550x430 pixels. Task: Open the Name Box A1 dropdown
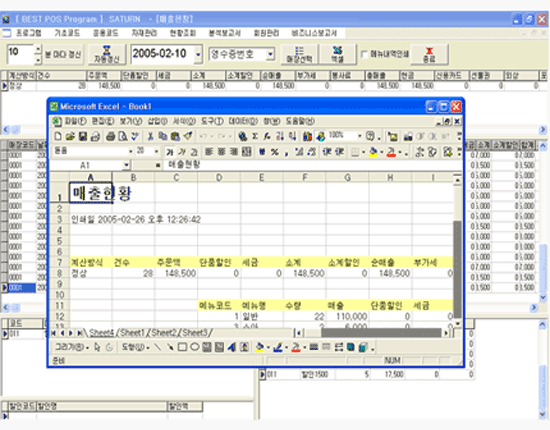[126, 165]
